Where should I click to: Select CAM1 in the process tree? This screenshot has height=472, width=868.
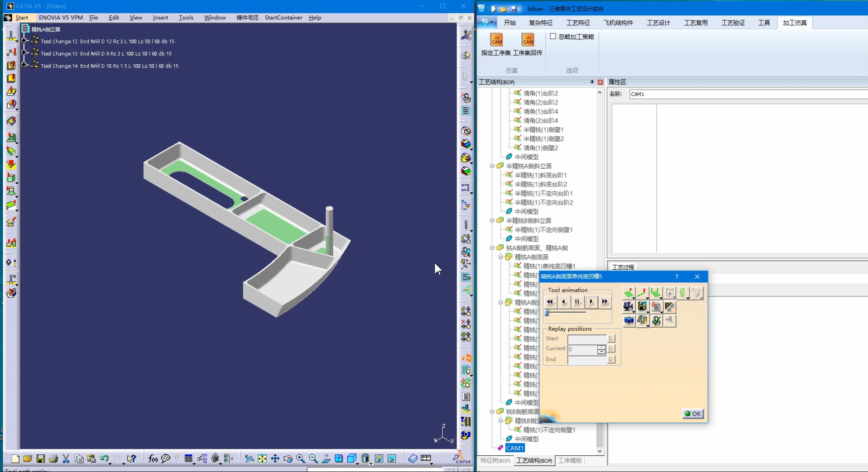pos(514,448)
